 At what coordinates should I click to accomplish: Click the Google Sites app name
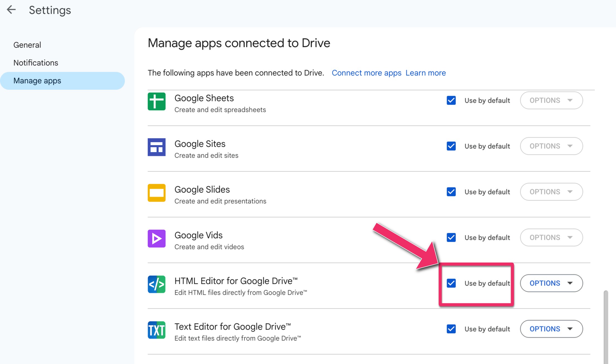200,144
